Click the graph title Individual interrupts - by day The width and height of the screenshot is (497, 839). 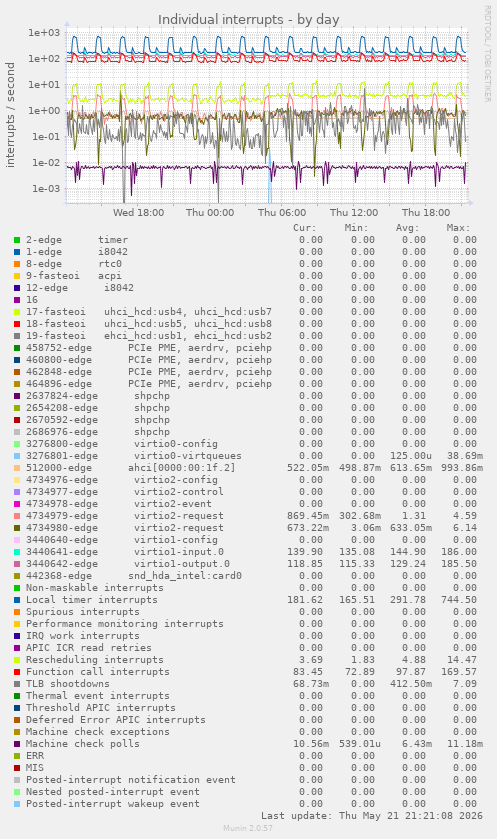pyautogui.click(x=249, y=20)
